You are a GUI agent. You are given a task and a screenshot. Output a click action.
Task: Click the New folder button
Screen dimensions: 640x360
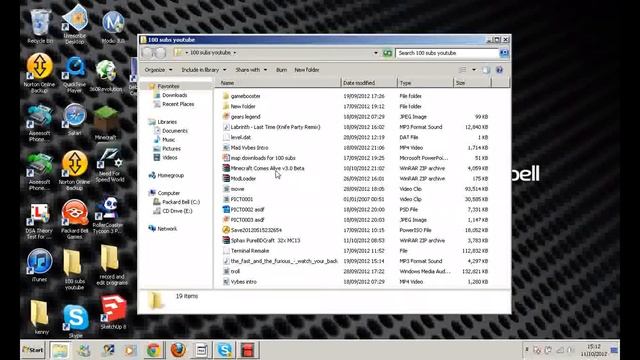(307, 70)
